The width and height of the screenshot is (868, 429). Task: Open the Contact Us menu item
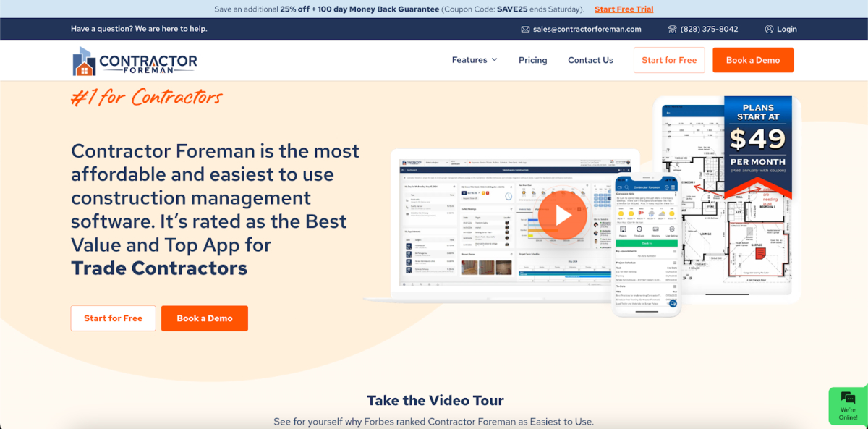[x=590, y=60]
